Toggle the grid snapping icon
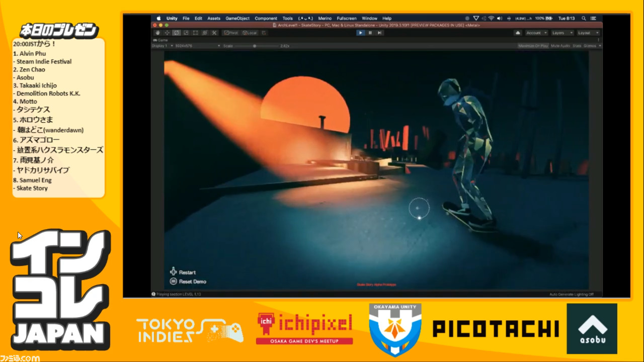This screenshot has width=644, height=362. [x=264, y=33]
